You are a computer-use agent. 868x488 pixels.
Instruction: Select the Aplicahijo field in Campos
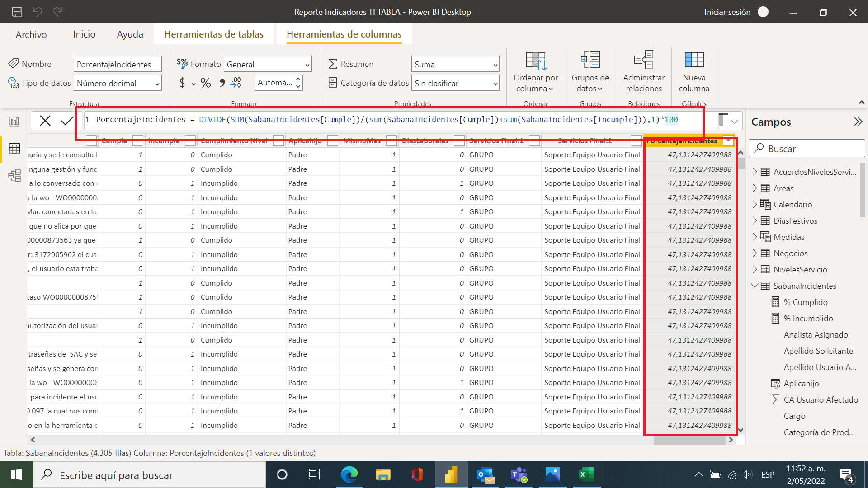click(801, 383)
